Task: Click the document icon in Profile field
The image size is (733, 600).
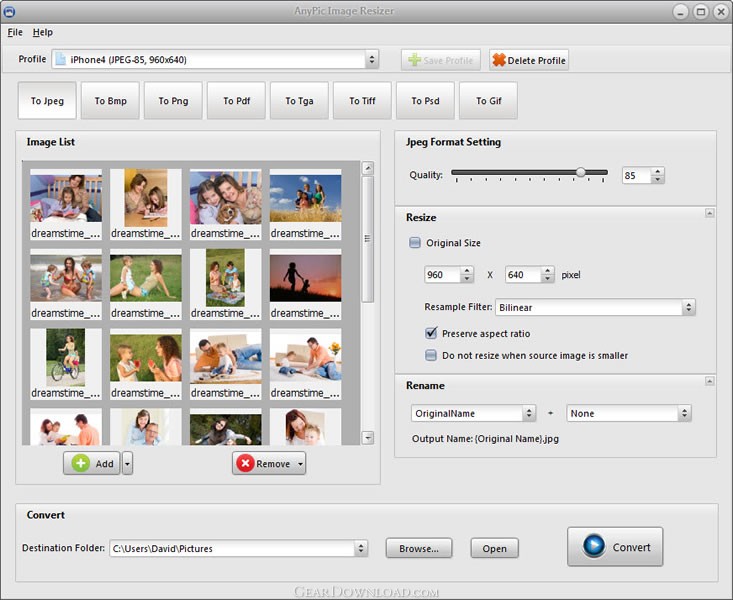Action: (60, 59)
